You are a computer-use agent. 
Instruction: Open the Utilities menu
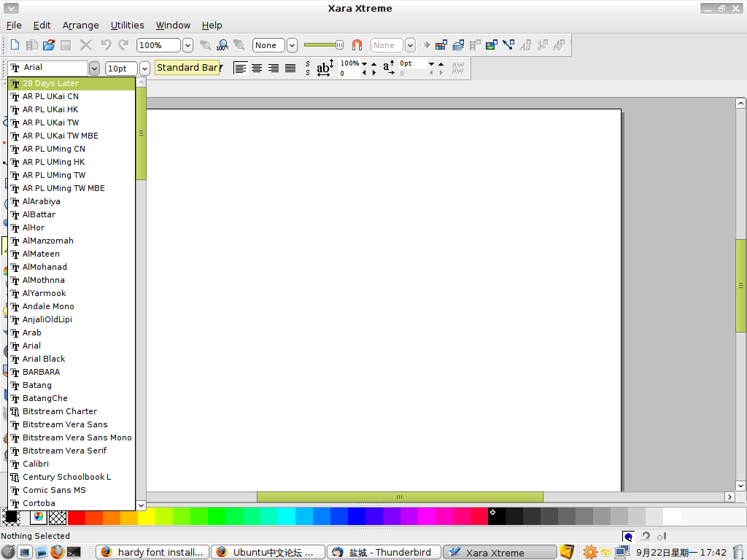pyautogui.click(x=127, y=26)
